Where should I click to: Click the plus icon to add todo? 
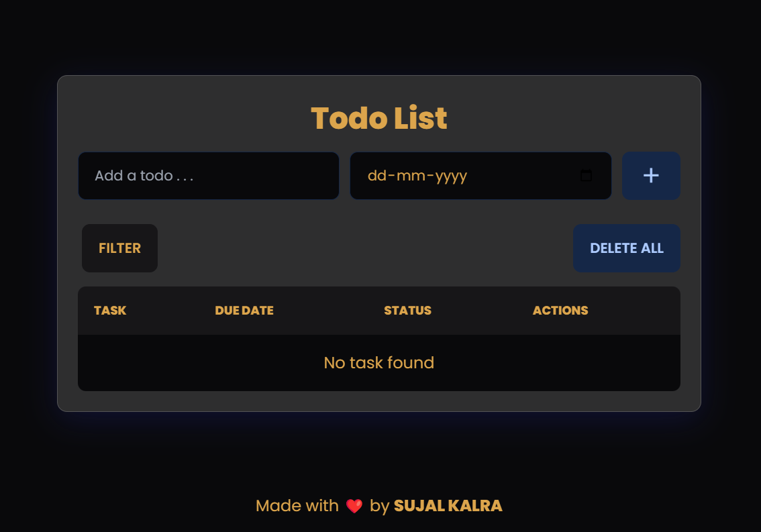(x=651, y=176)
